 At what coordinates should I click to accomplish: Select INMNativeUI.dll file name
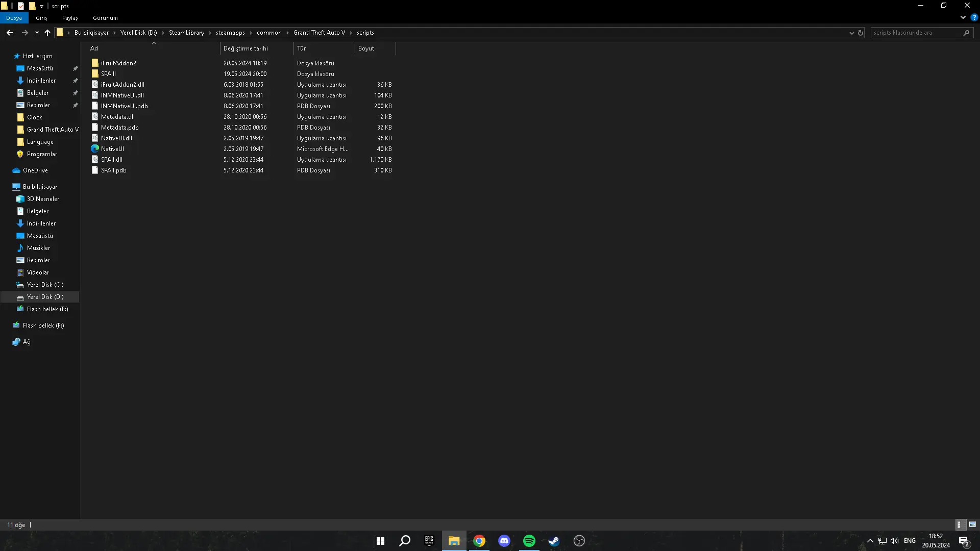pyautogui.click(x=122, y=95)
